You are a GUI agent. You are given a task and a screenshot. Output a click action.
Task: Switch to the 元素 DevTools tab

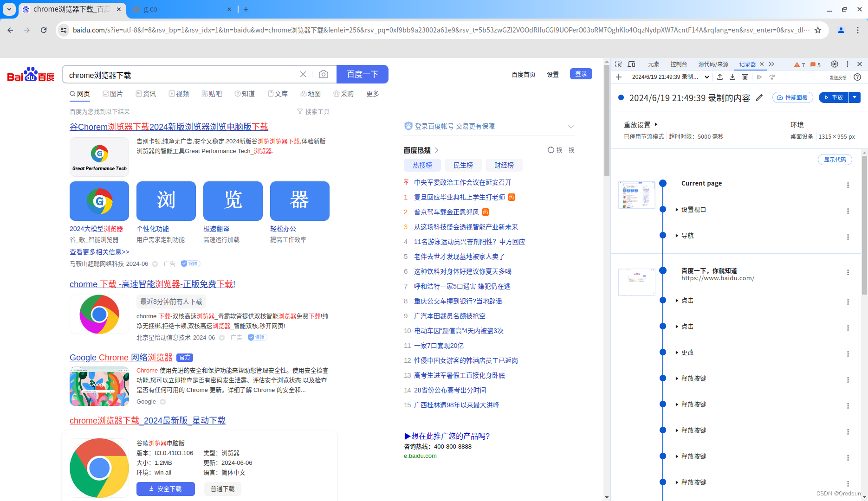(654, 64)
